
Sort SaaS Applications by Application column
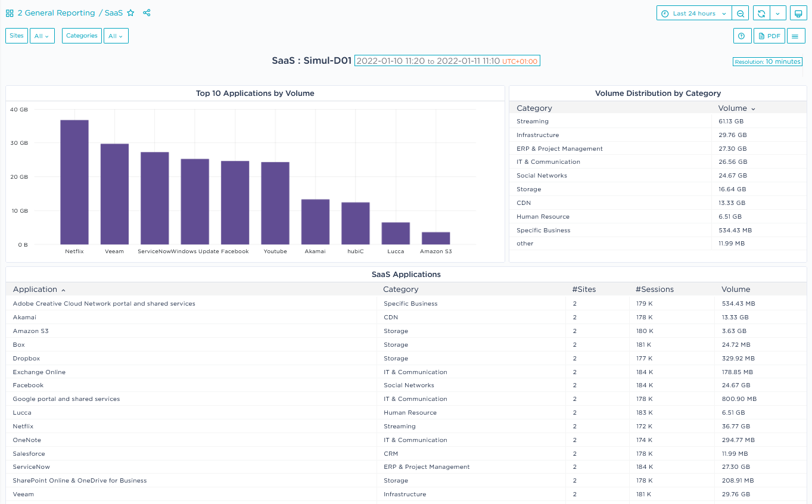(35, 290)
